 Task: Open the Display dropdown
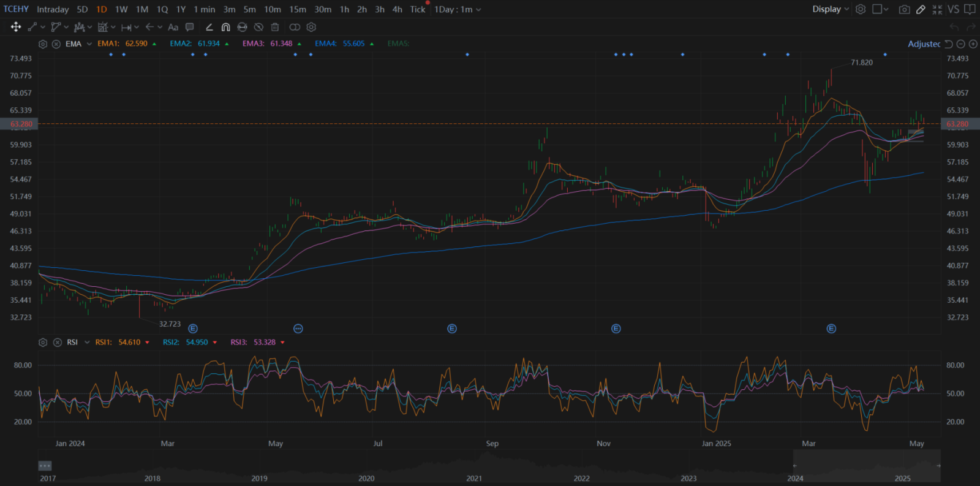831,9
